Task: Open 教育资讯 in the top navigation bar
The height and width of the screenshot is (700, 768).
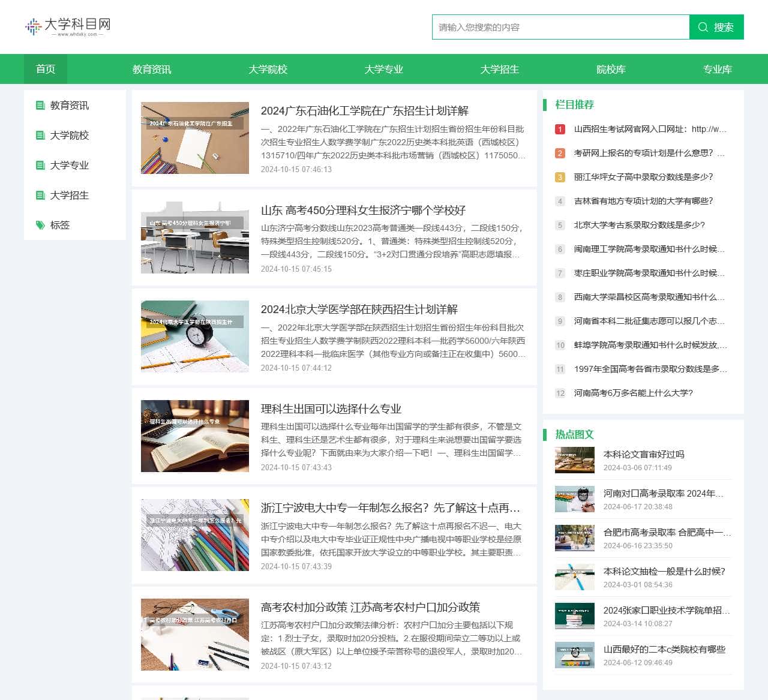Action: tap(152, 69)
